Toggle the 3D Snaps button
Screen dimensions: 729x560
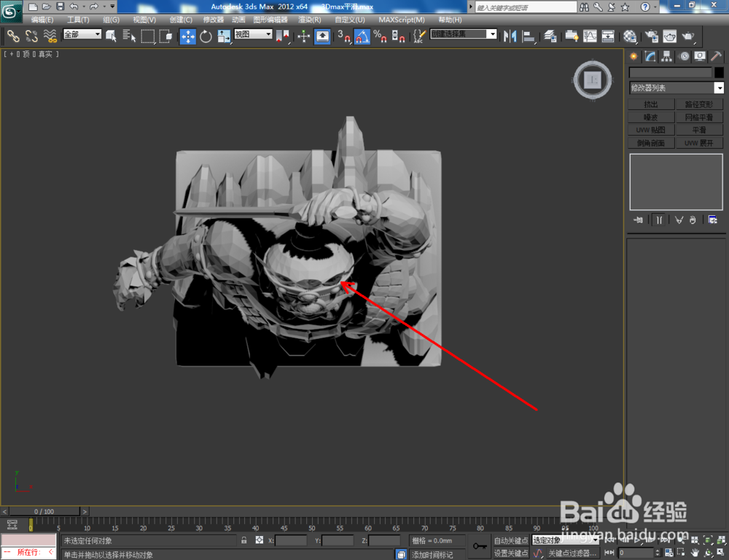pos(344,36)
